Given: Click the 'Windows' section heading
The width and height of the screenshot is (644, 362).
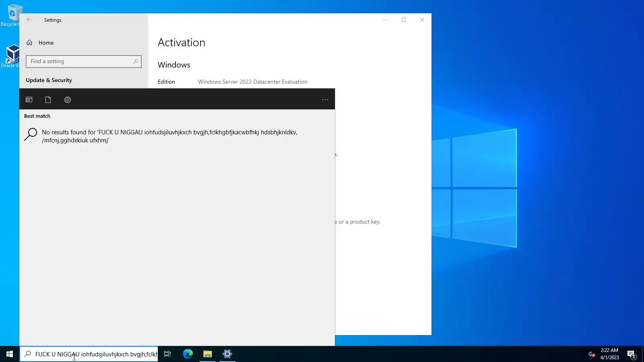Looking at the screenshot, I should 174,65.
